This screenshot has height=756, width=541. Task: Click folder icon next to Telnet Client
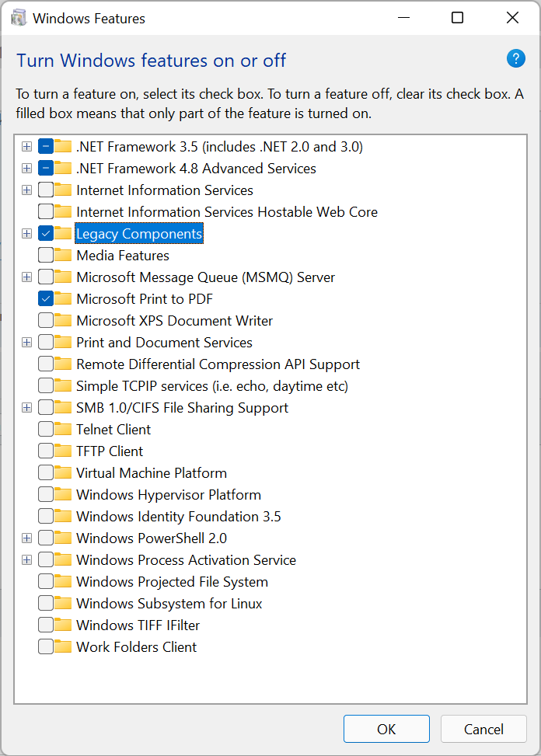pyautogui.click(x=63, y=429)
